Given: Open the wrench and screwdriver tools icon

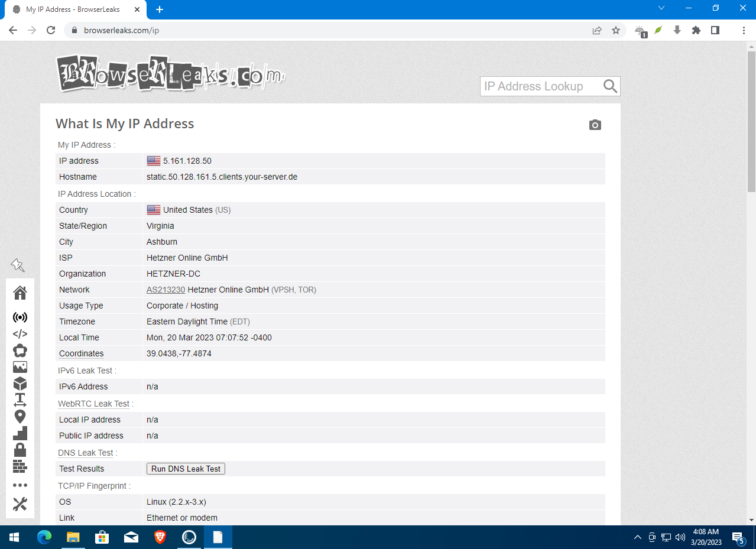Looking at the screenshot, I should pyautogui.click(x=20, y=504).
